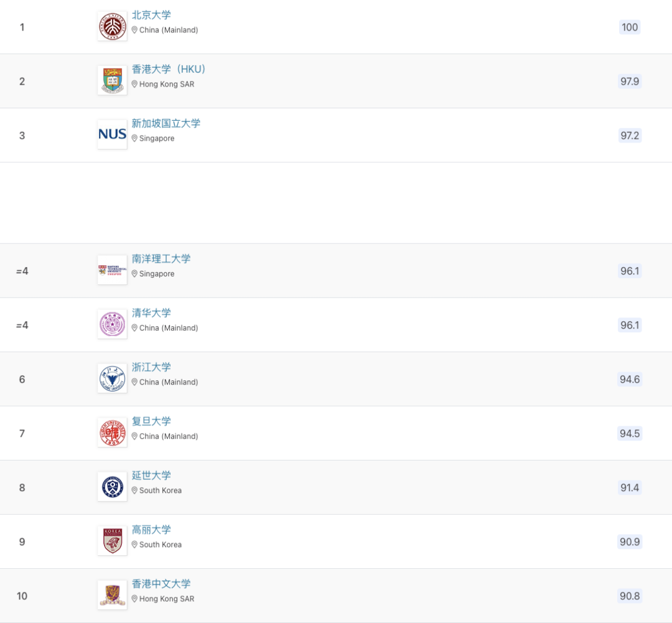Image resolution: width=672 pixels, height=623 pixels.
Task: Click the Zhejiang University eagle emblem
Action: [112, 378]
